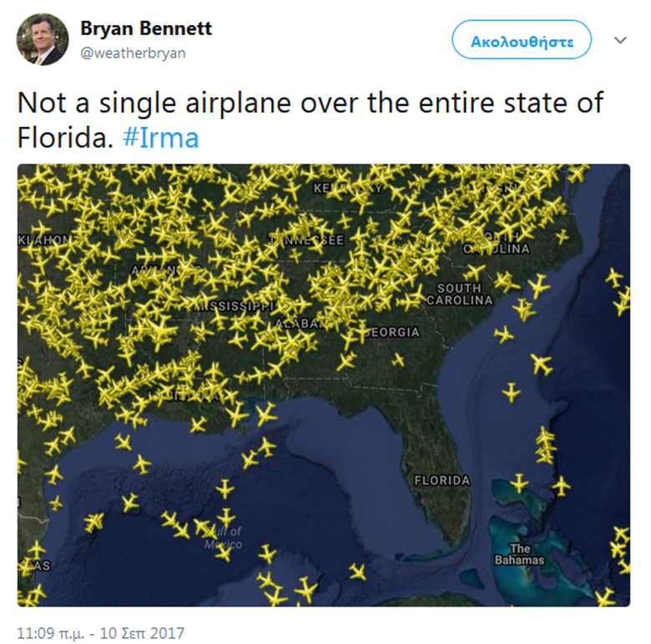Click The Bahamas label on the map
This screenshot has height=644, width=651.
coord(519,555)
